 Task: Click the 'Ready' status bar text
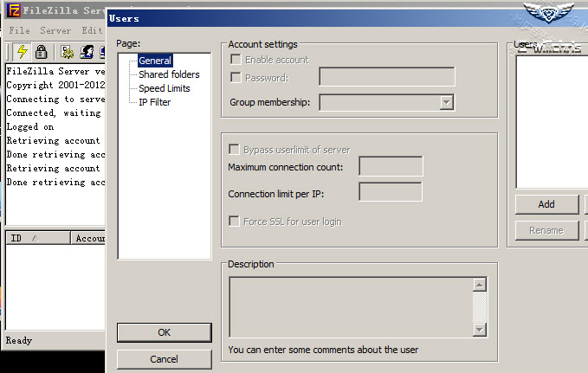(x=19, y=340)
